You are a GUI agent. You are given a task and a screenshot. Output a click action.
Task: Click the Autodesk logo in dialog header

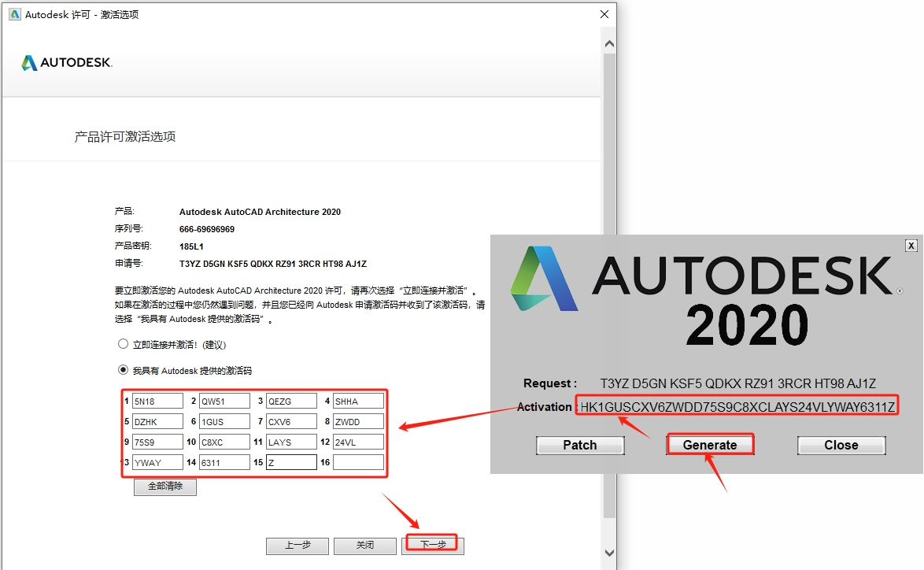67,62
